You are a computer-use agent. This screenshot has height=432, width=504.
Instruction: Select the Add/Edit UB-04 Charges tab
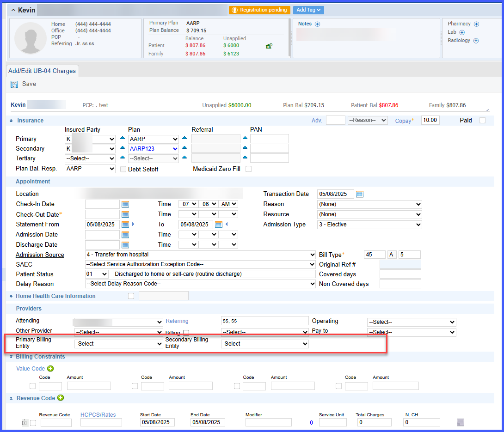(x=42, y=71)
